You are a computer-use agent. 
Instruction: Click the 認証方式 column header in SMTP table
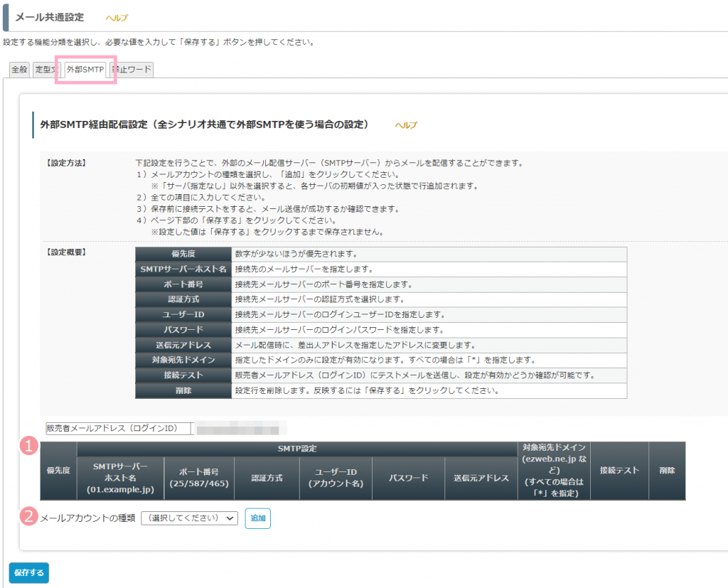coord(267,478)
